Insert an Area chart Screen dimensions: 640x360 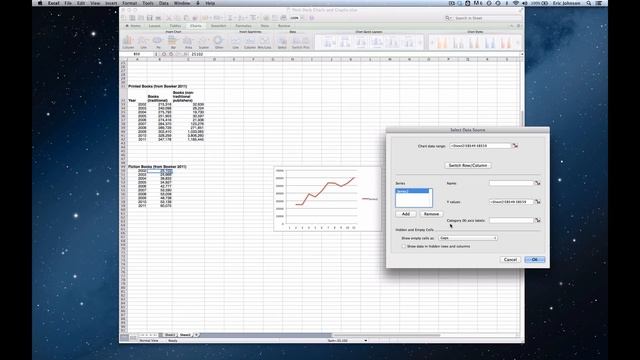click(x=188, y=42)
